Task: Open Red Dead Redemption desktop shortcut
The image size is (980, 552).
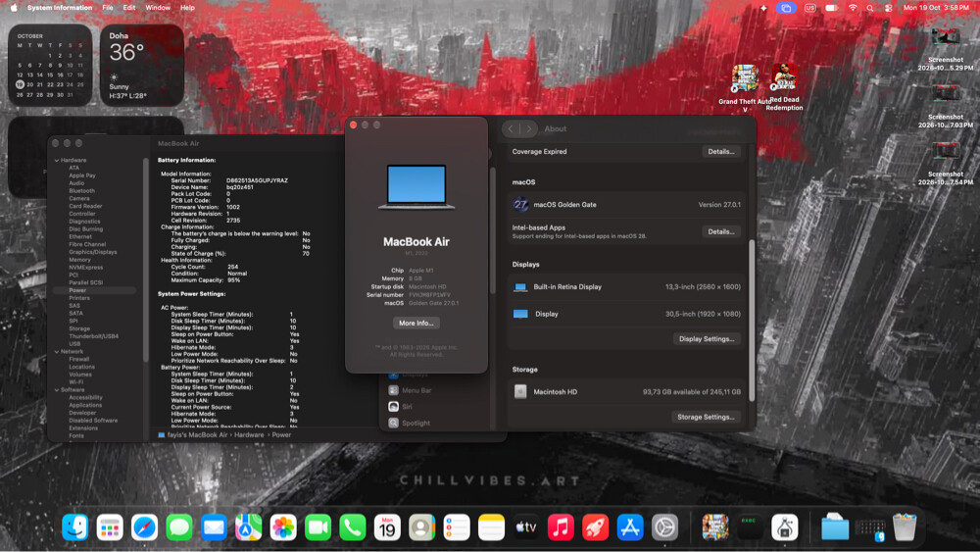Action: [784, 87]
